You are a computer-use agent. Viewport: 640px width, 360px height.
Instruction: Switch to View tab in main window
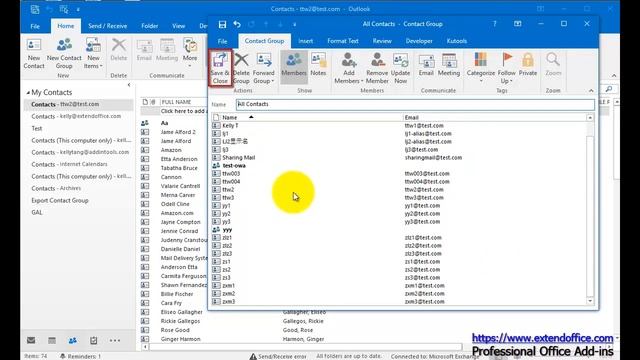(x=178, y=26)
